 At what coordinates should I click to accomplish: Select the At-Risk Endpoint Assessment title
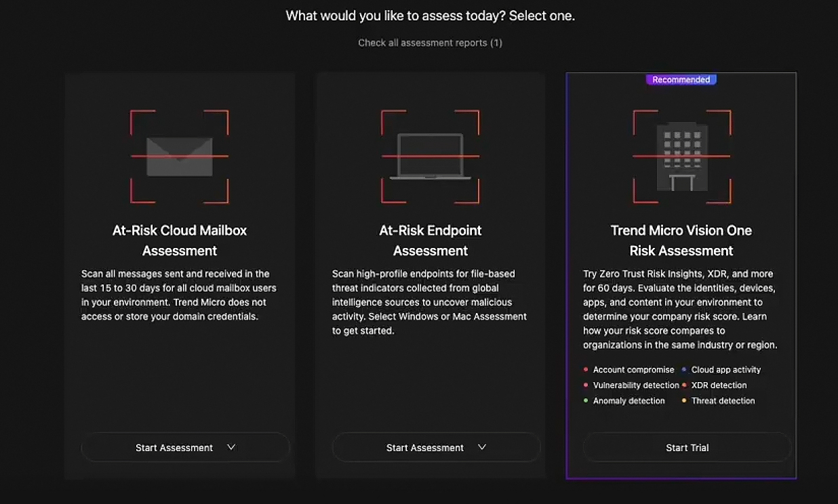pyautogui.click(x=431, y=240)
